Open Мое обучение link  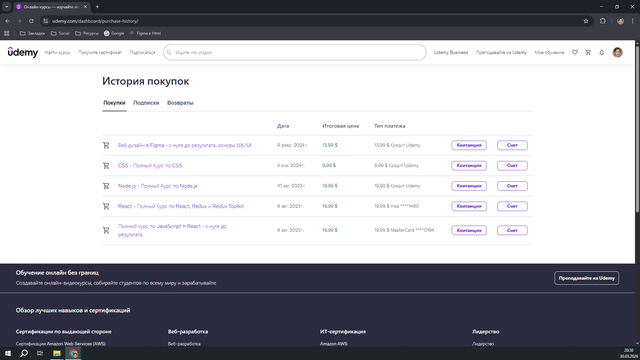549,52
